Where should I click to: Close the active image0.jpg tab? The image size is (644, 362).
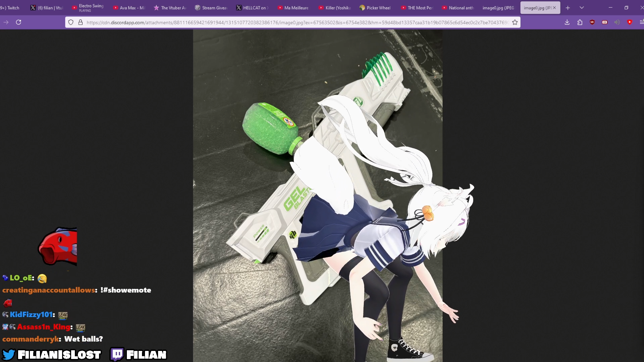[x=554, y=8]
